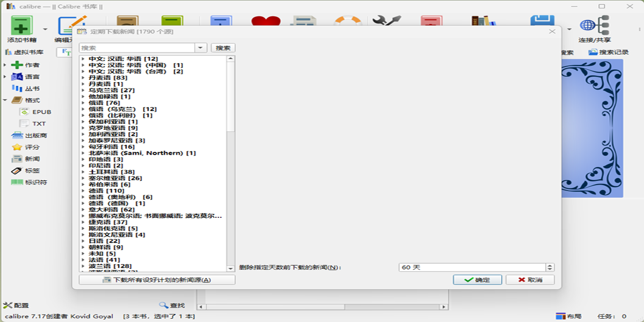Viewport: 644px width, 322px height.
Task: Select the EPUB format item
Action: (35, 112)
